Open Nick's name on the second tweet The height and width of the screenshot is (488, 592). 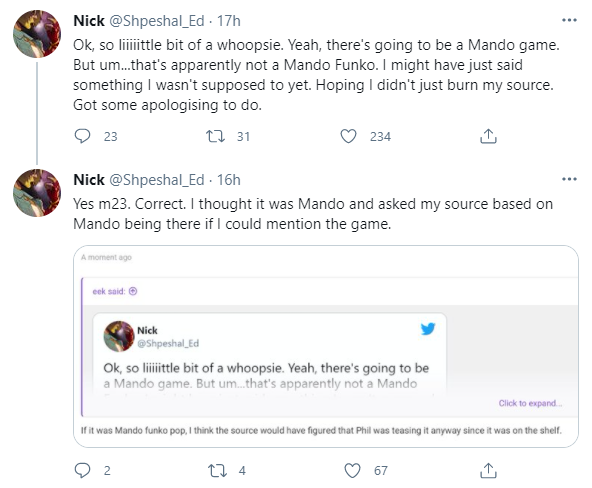pyautogui.click(x=89, y=180)
